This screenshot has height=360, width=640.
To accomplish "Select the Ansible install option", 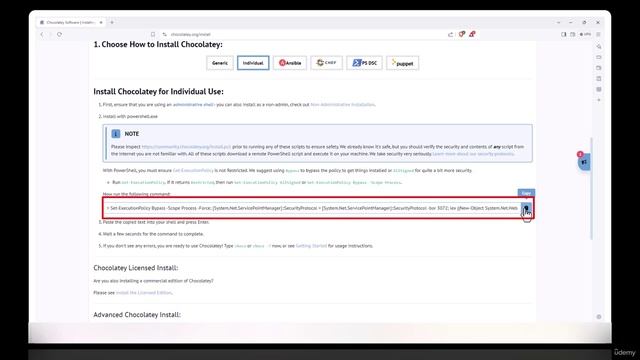I will (x=290, y=63).
